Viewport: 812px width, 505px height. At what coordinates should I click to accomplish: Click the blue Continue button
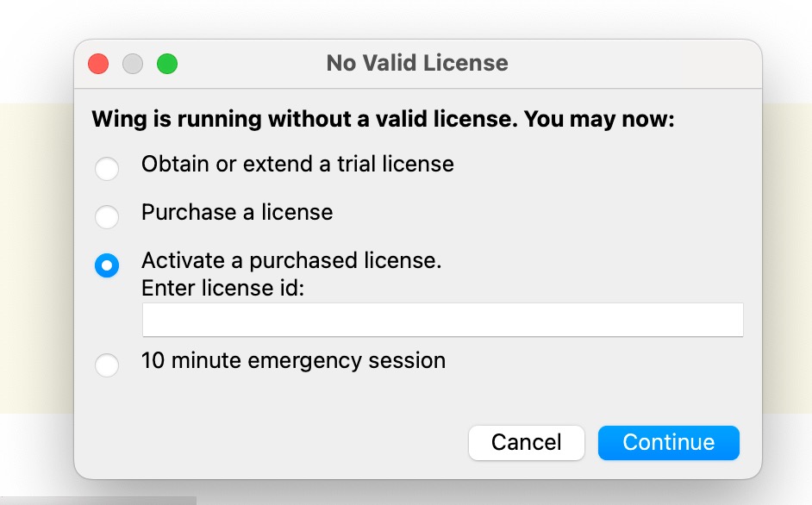coord(668,443)
